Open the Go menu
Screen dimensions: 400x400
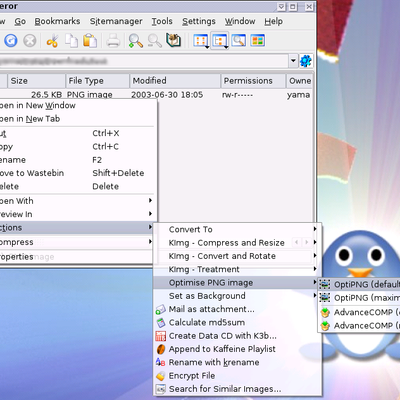[x=20, y=21]
